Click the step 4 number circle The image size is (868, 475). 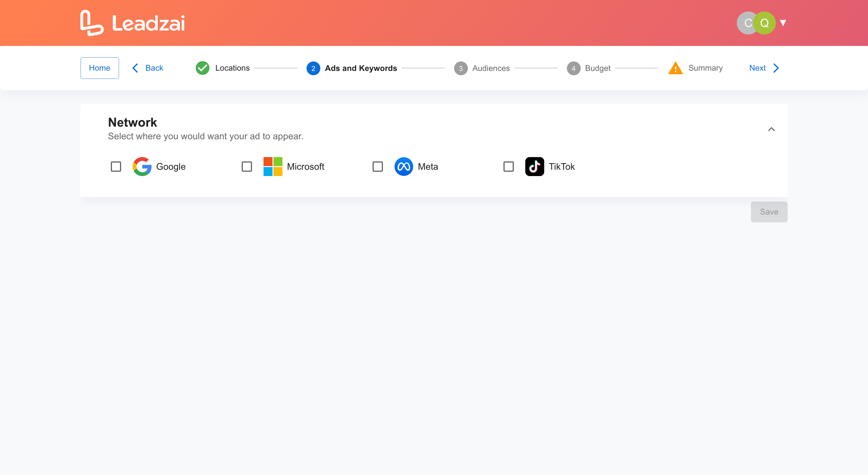[573, 68]
